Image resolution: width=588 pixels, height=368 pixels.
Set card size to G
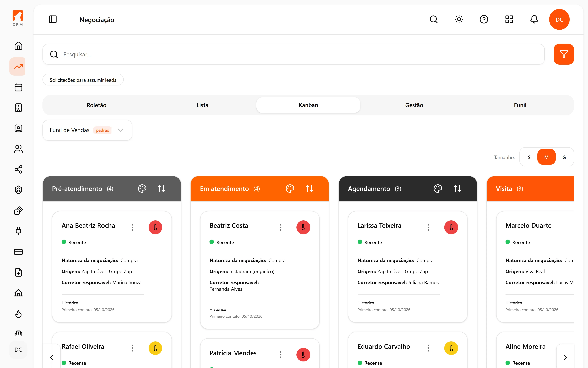coord(564,157)
